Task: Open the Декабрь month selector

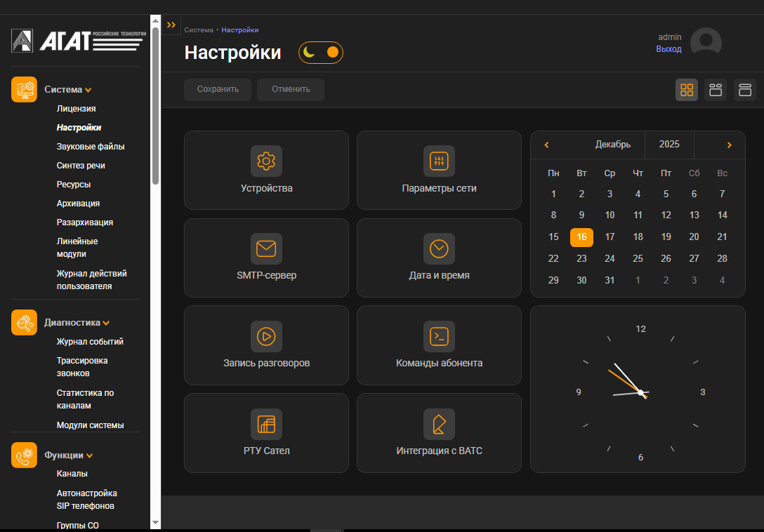Action: (613, 144)
